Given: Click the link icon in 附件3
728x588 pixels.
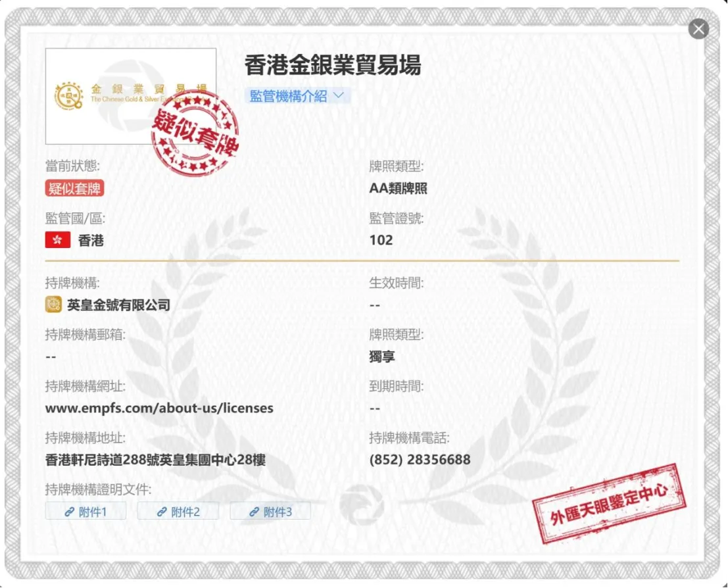Looking at the screenshot, I should coord(254,511).
